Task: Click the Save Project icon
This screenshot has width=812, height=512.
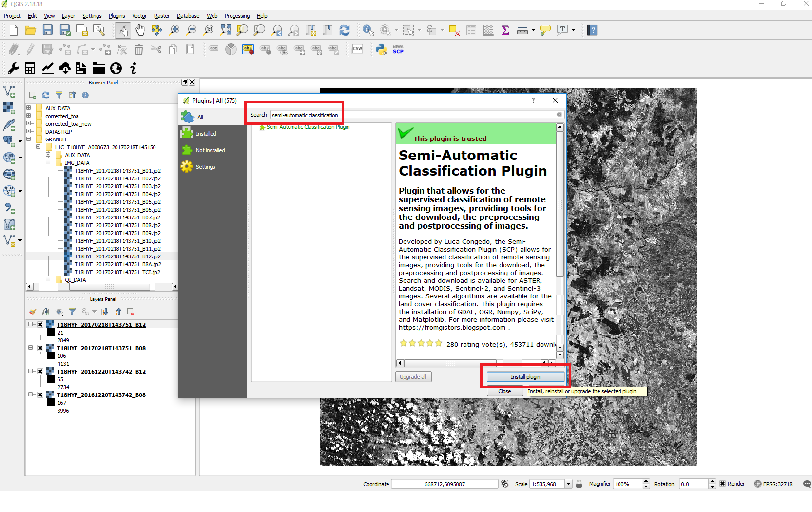Action: click(x=48, y=30)
